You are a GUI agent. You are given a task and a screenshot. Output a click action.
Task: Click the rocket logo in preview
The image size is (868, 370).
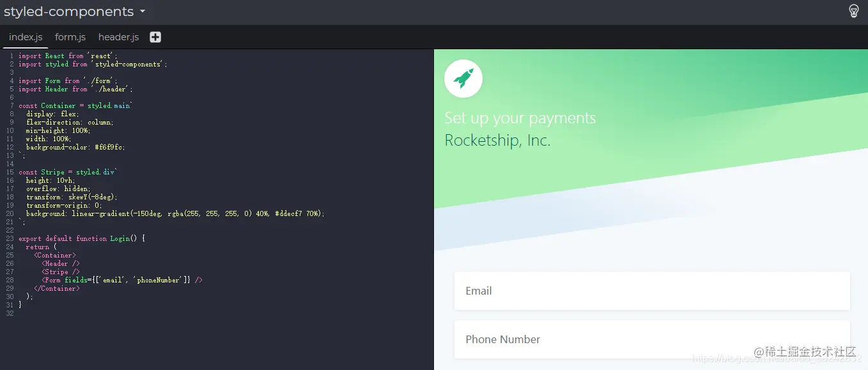(463, 79)
